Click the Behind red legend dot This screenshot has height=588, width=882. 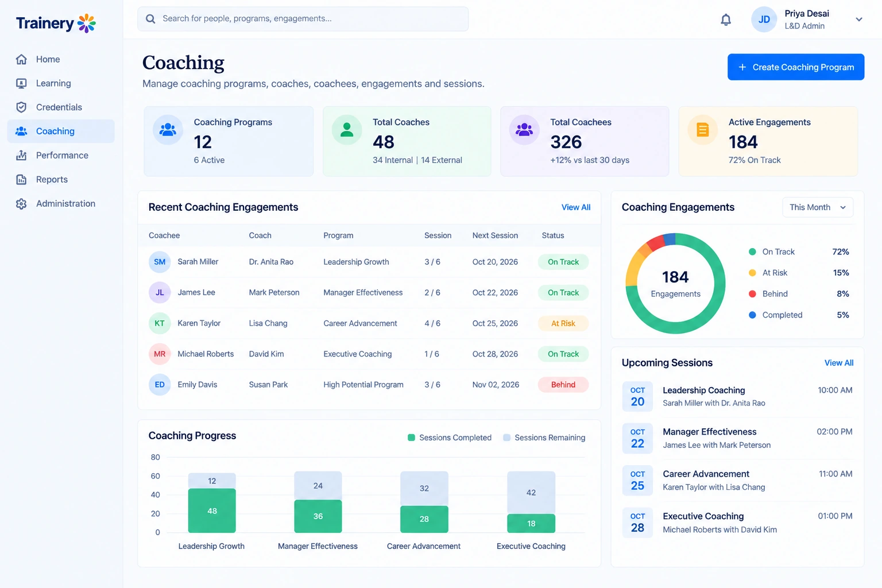tap(752, 294)
